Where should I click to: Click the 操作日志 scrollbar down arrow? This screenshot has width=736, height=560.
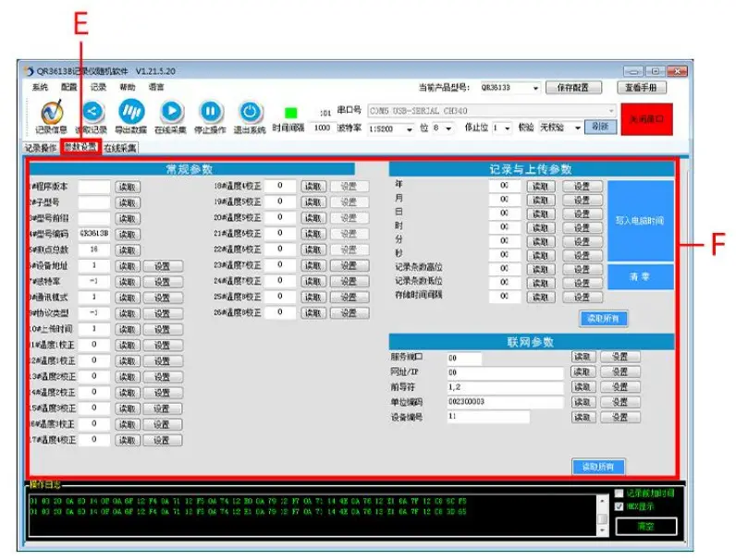603,530
